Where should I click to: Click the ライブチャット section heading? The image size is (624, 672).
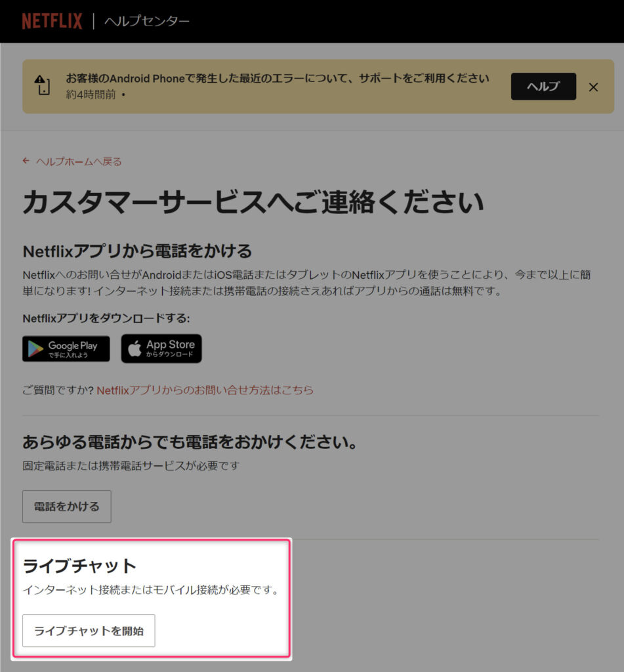point(79,566)
